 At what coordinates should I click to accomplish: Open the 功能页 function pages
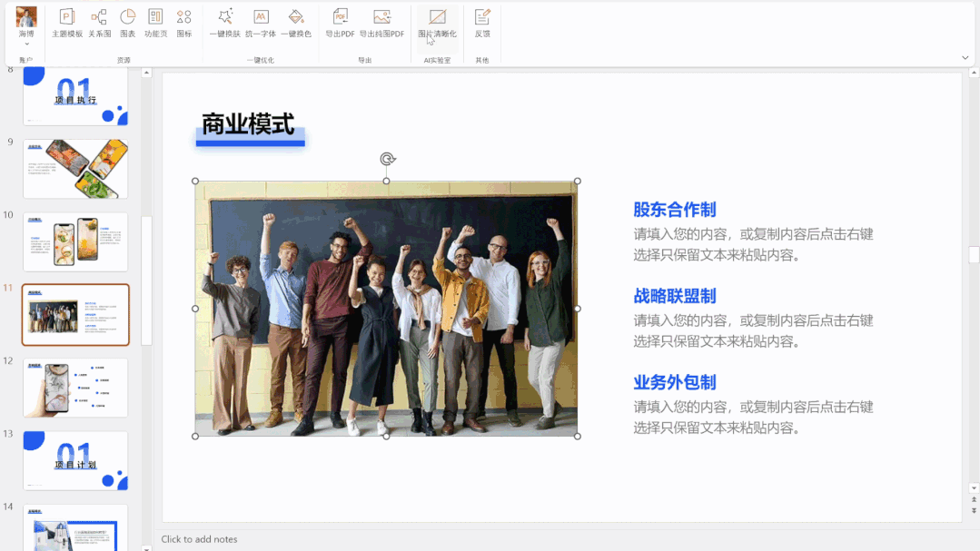[x=155, y=23]
